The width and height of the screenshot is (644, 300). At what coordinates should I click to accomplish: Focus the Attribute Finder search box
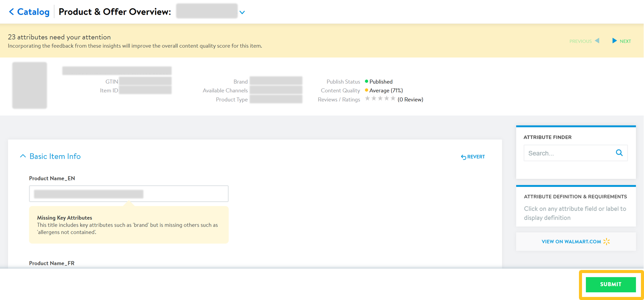click(x=576, y=153)
